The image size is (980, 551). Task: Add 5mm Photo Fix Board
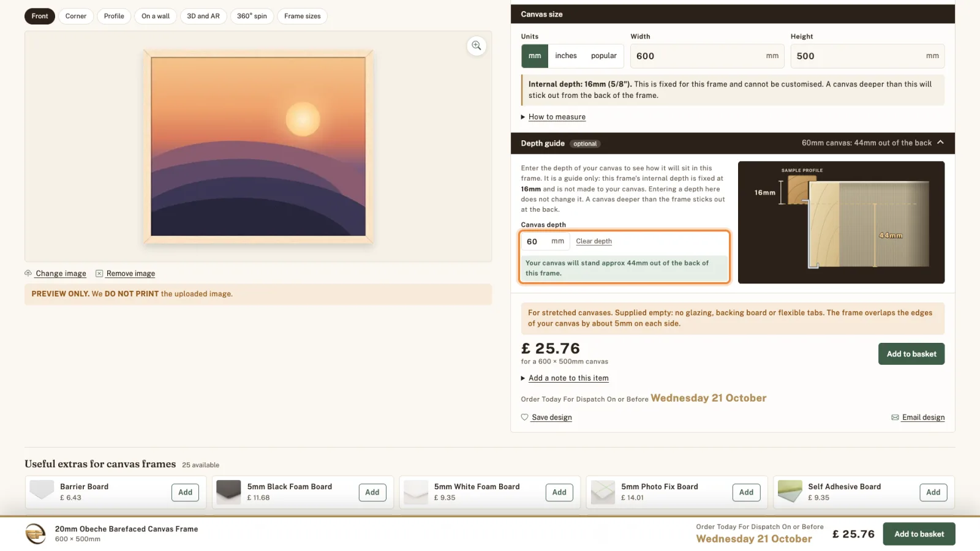pyautogui.click(x=746, y=492)
